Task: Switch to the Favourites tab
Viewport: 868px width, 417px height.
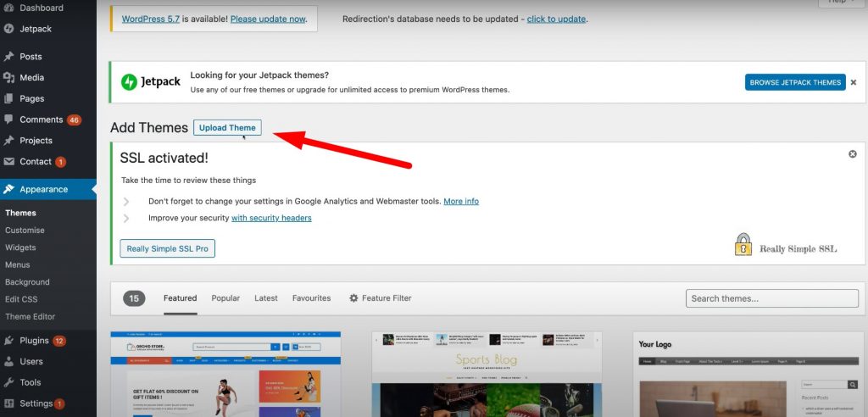Action: point(312,298)
